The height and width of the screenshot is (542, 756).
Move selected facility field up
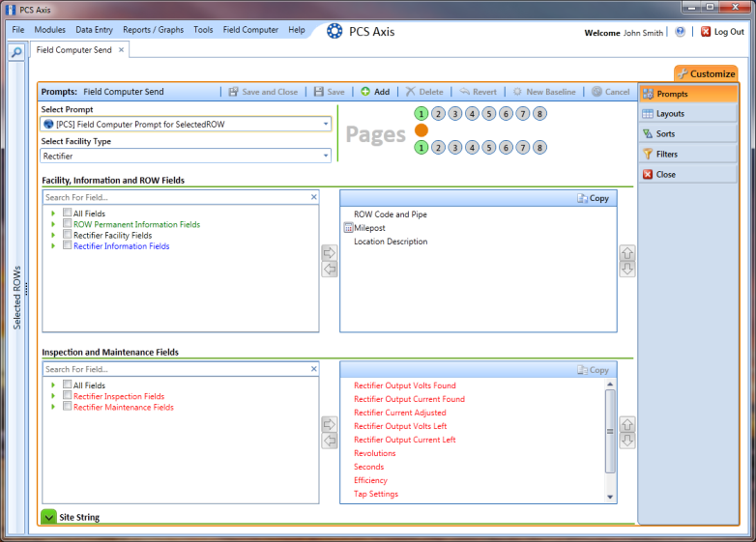pos(627,252)
